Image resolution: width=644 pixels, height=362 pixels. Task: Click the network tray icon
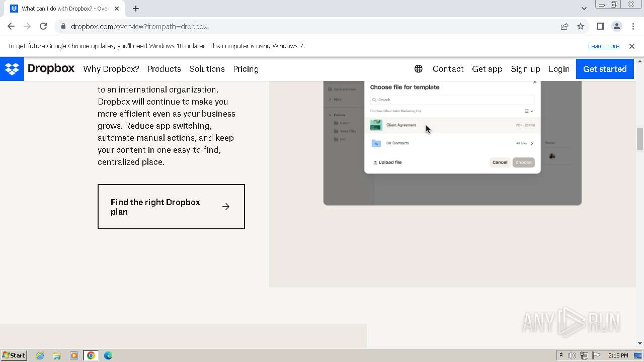584,355
